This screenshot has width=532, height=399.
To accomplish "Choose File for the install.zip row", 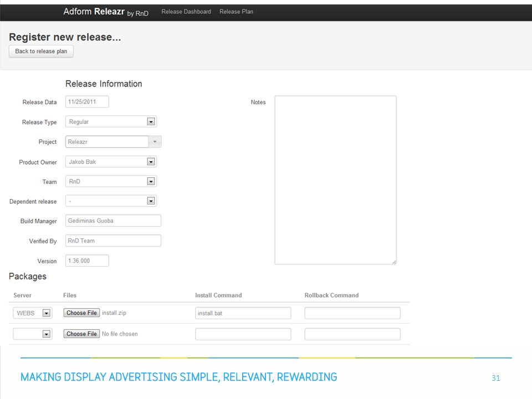I will (82, 313).
